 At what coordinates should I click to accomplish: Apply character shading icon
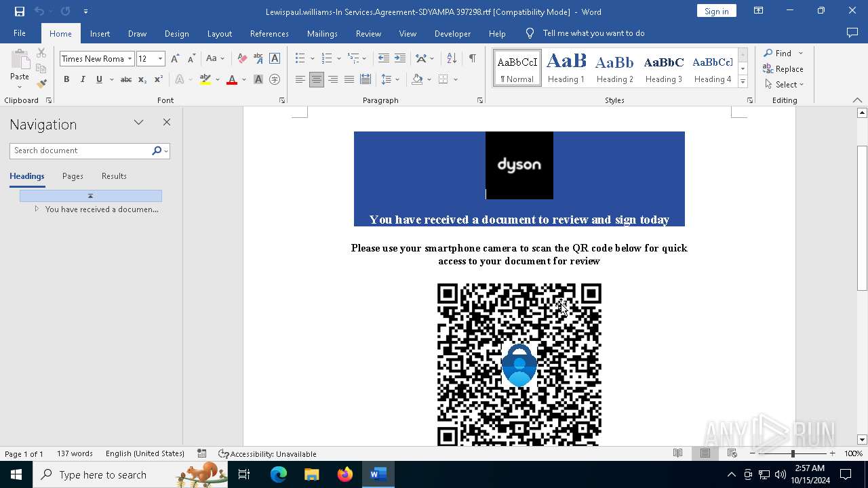258,80
